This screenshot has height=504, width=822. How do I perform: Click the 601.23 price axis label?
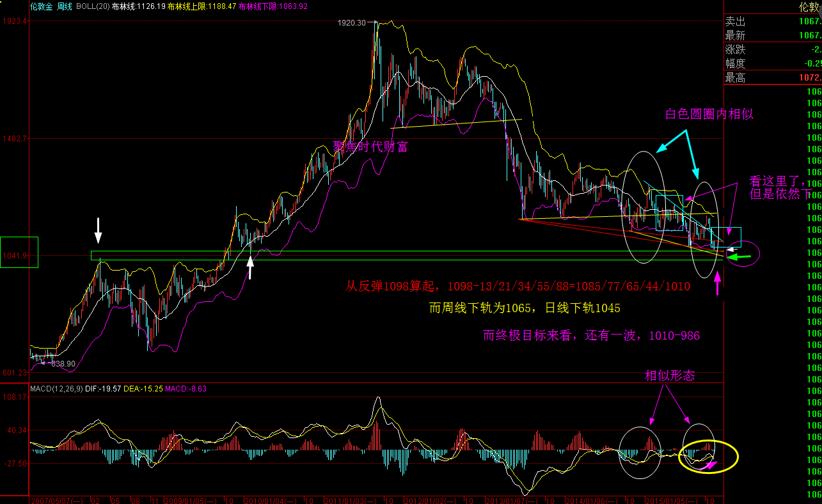tap(15, 373)
